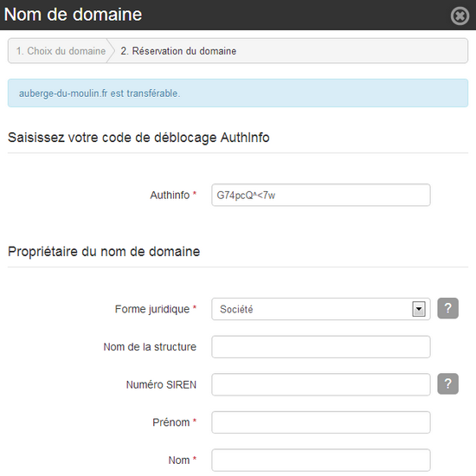This screenshot has width=476, height=476.
Task: Open the Forme juridique Société dropdown
Action: 321,309
